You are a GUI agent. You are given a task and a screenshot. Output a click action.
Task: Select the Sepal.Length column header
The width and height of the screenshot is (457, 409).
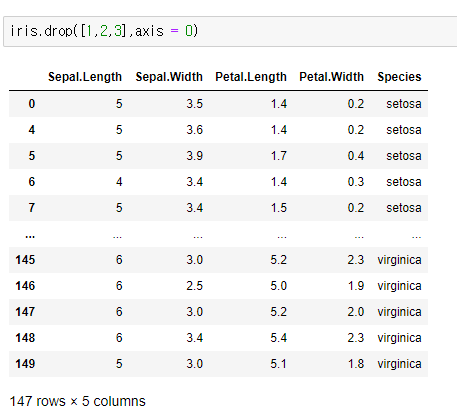pos(85,77)
